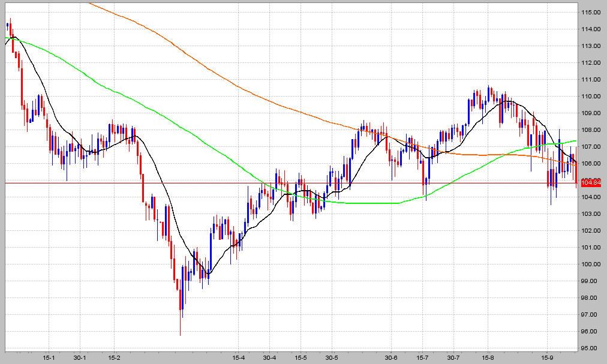Image resolution: width=607 pixels, height=364 pixels.
Task: Select the 15-7 date label
Action: coord(422,358)
